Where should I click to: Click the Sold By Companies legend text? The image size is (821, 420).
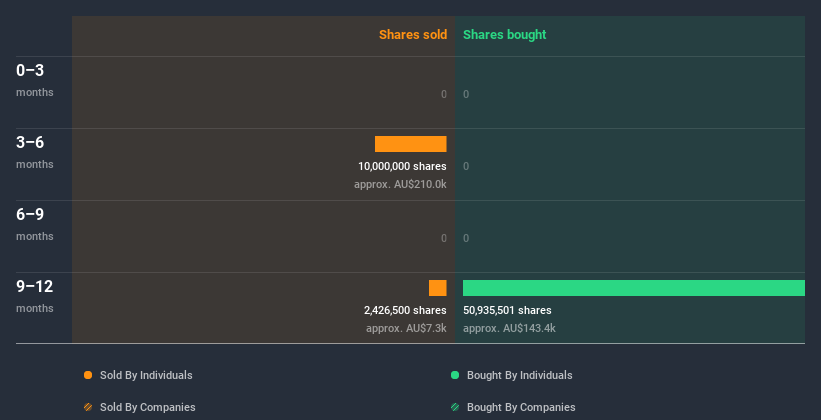tap(148, 407)
